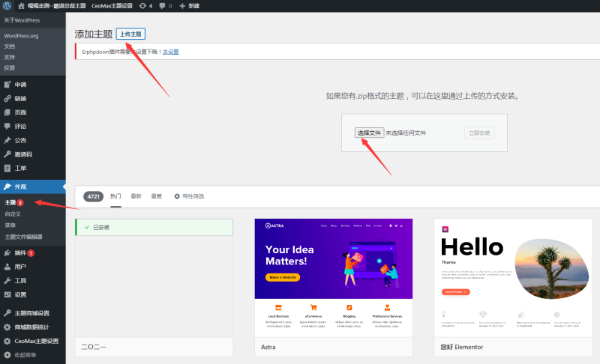The height and width of the screenshot is (364, 600).
Task: Switch to the 最新 tab
Action: tap(136, 196)
